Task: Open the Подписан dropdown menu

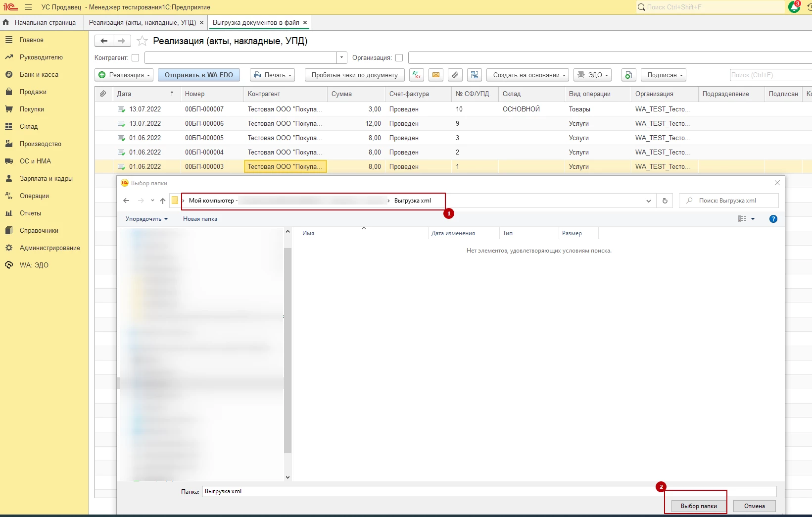Action: [x=664, y=75]
